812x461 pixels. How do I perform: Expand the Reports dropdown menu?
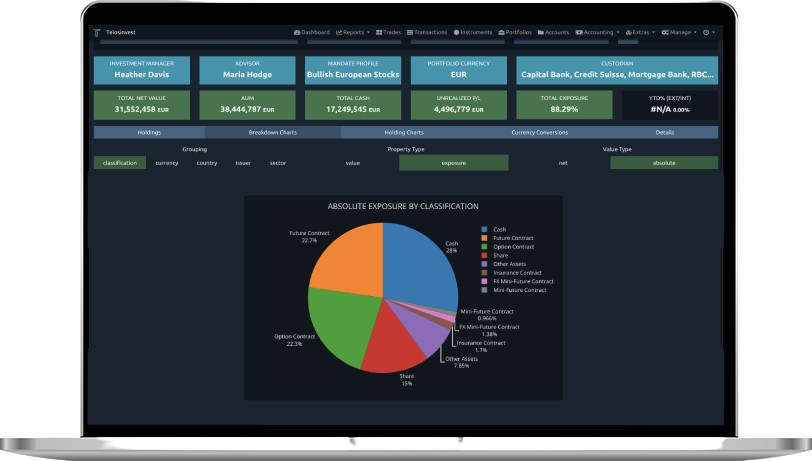click(x=353, y=32)
